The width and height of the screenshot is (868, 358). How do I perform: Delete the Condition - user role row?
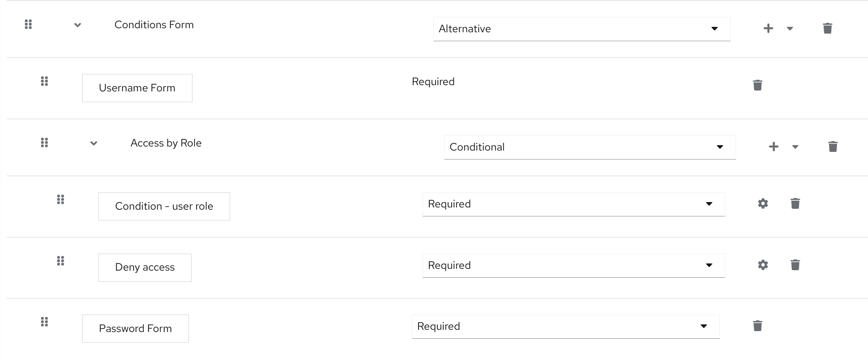point(795,203)
